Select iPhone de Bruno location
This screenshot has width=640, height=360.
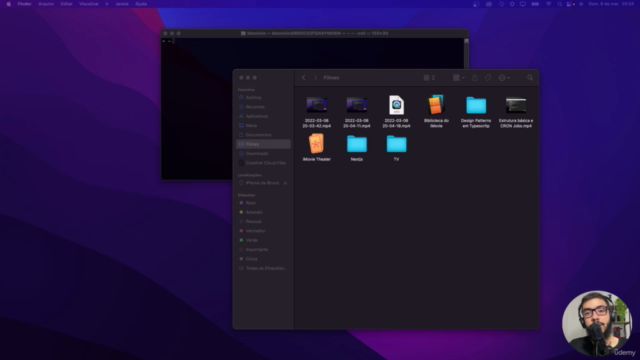click(x=261, y=183)
